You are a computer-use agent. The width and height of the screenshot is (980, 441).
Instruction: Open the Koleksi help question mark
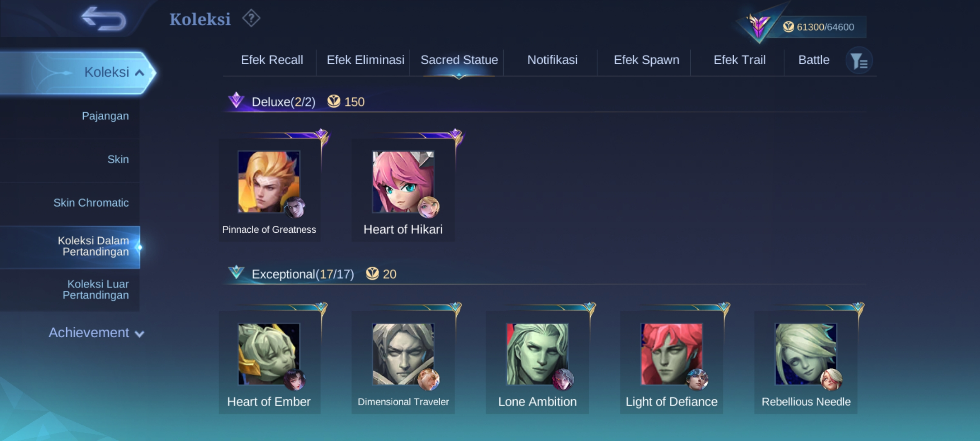[251, 18]
